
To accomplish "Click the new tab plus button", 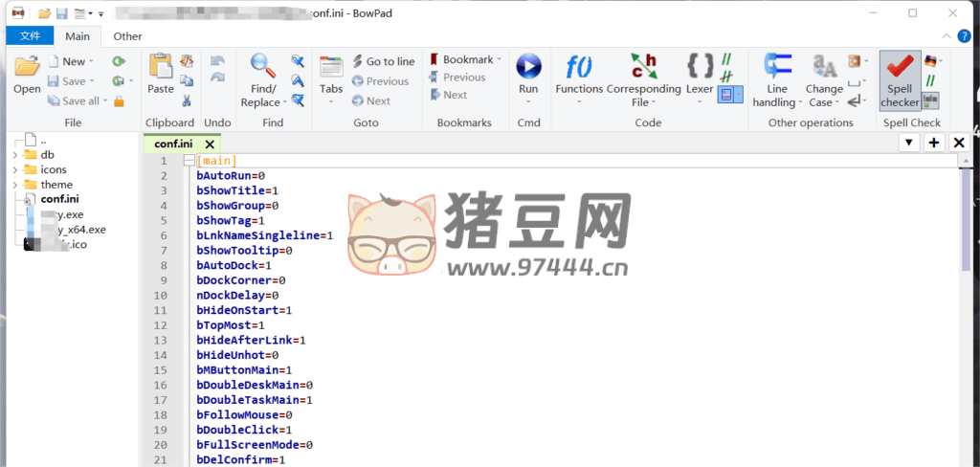I will [x=934, y=143].
